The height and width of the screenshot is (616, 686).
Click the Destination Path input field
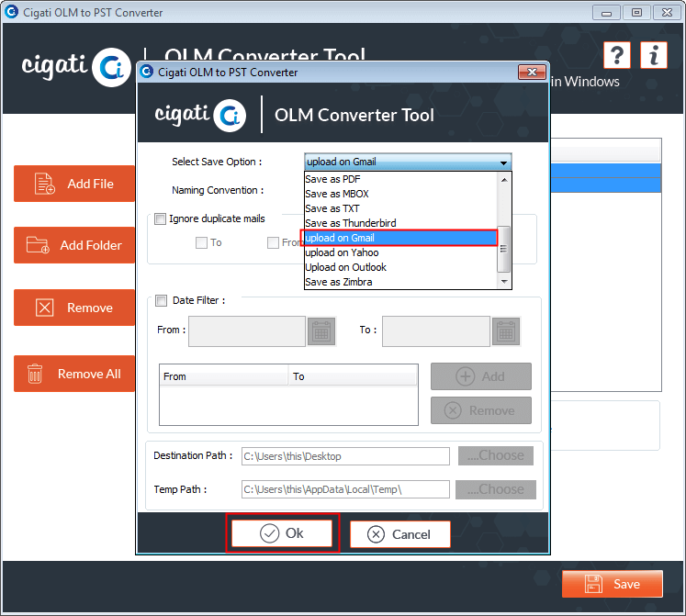(x=345, y=456)
